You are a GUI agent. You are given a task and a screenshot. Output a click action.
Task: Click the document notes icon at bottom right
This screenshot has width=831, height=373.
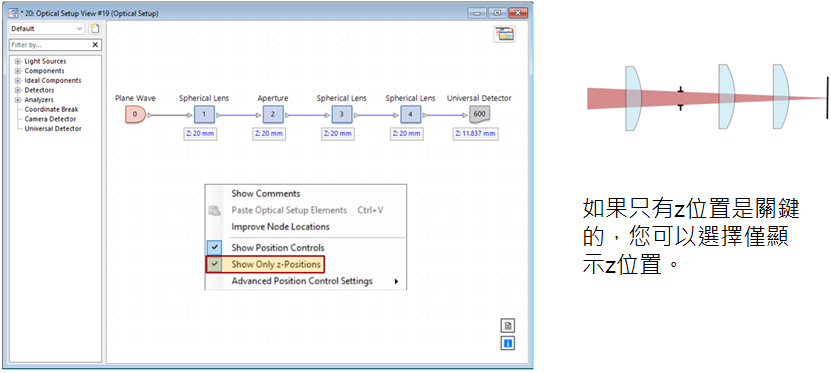[508, 326]
